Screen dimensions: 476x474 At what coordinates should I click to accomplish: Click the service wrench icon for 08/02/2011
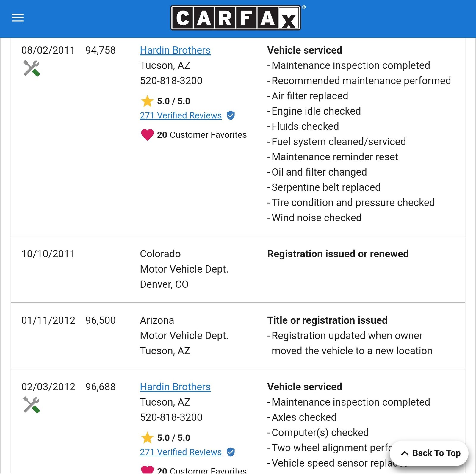coord(31,68)
